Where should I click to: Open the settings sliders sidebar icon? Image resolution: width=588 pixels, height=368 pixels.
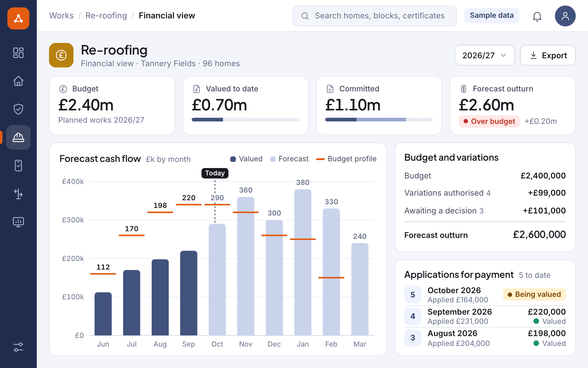pos(18,347)
